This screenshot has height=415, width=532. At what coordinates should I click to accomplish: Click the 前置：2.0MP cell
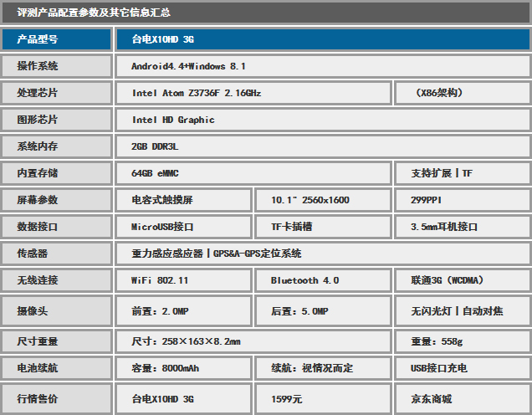click(x=183, y=310)
